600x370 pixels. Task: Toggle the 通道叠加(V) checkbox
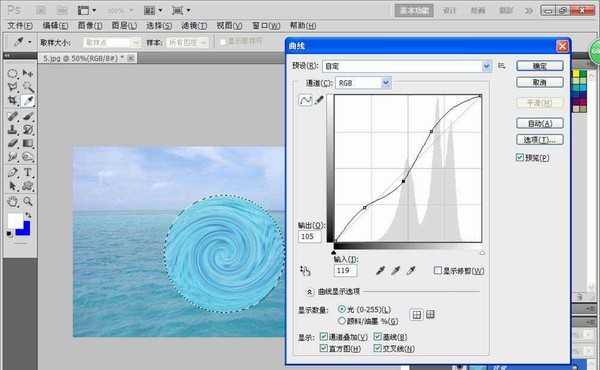pos(324,336)
